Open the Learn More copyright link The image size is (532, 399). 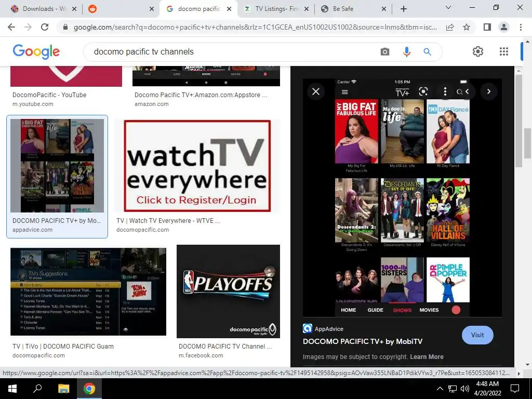tap(427, 357)
